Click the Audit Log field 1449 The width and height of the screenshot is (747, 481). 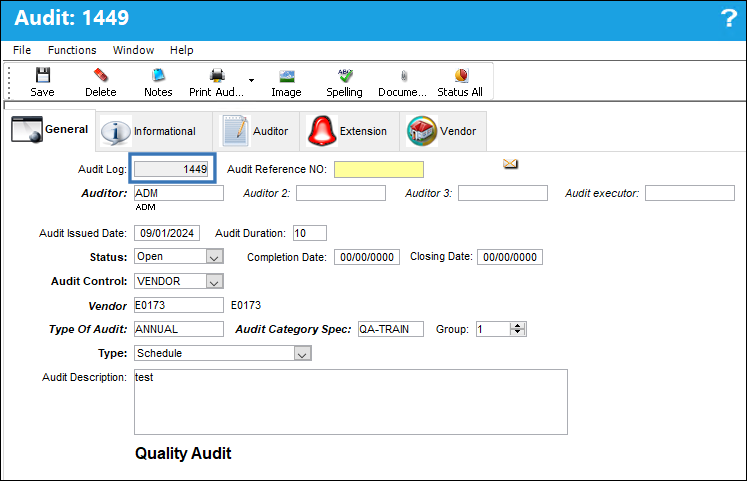(x=172, y=169)
